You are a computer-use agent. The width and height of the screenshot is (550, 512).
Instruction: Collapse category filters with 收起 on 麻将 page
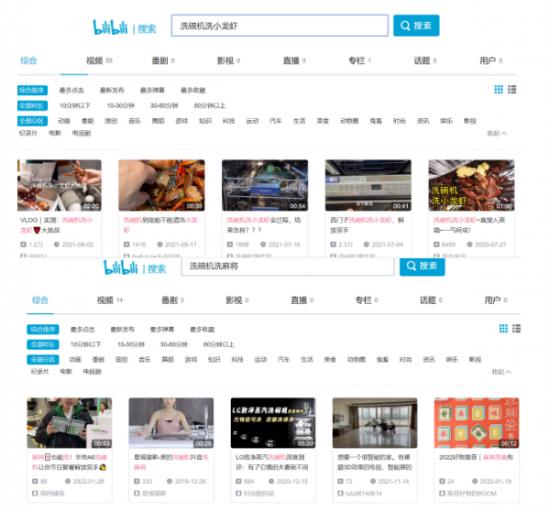tap(502, 372)
